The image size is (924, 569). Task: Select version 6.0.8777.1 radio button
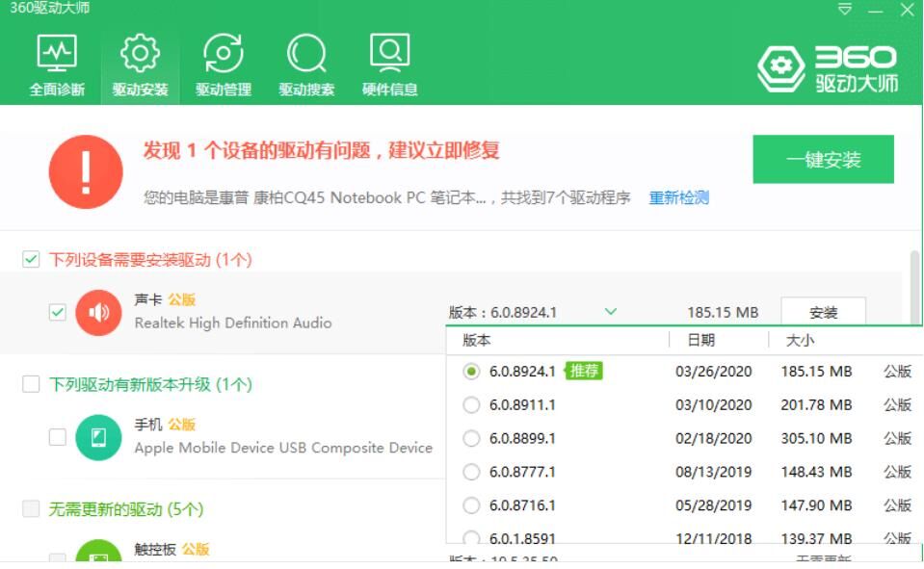click(471, 472)
